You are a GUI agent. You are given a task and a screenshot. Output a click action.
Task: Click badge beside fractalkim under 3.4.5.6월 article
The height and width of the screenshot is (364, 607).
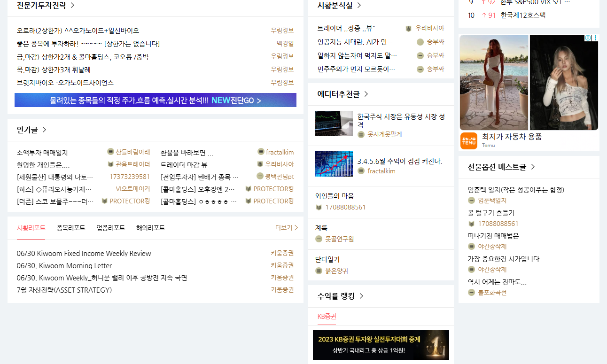coord(361,171)
